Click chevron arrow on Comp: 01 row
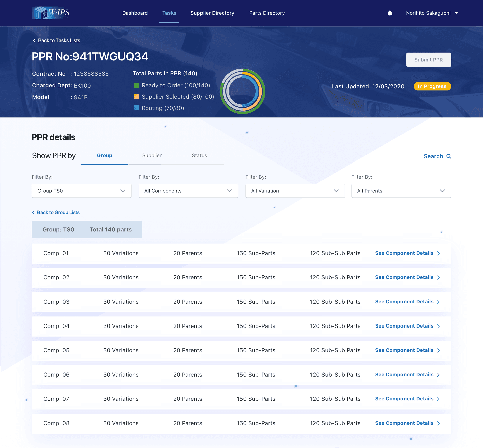 point(438,253)
